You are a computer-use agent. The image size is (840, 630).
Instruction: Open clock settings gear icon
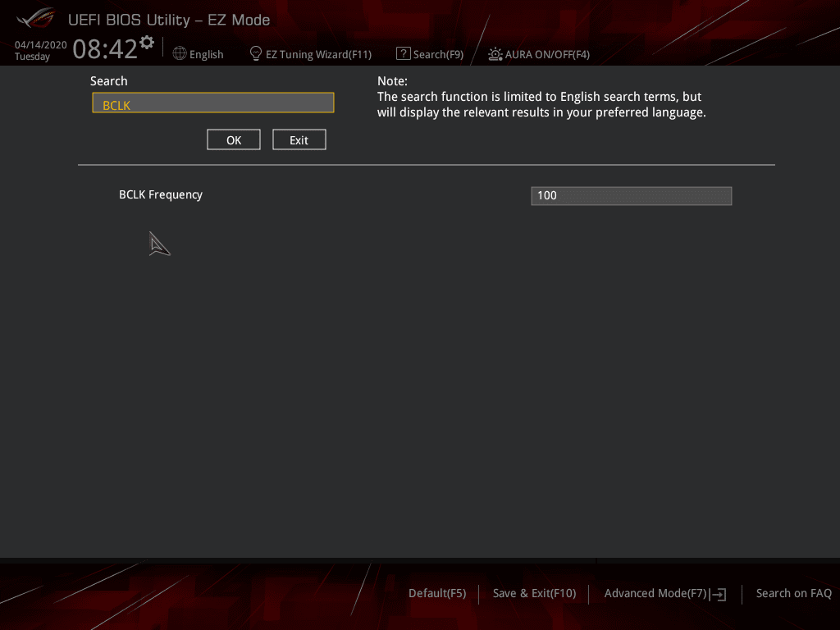click(147, 43)
